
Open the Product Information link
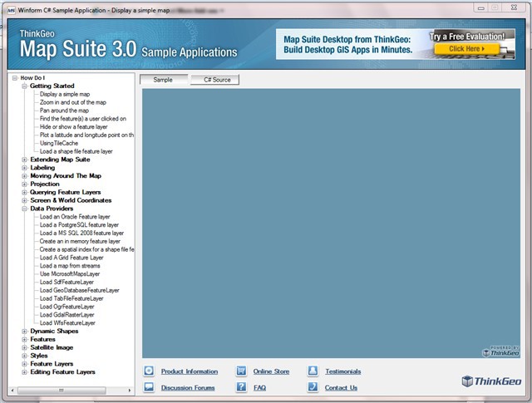[x=190, y=371]
